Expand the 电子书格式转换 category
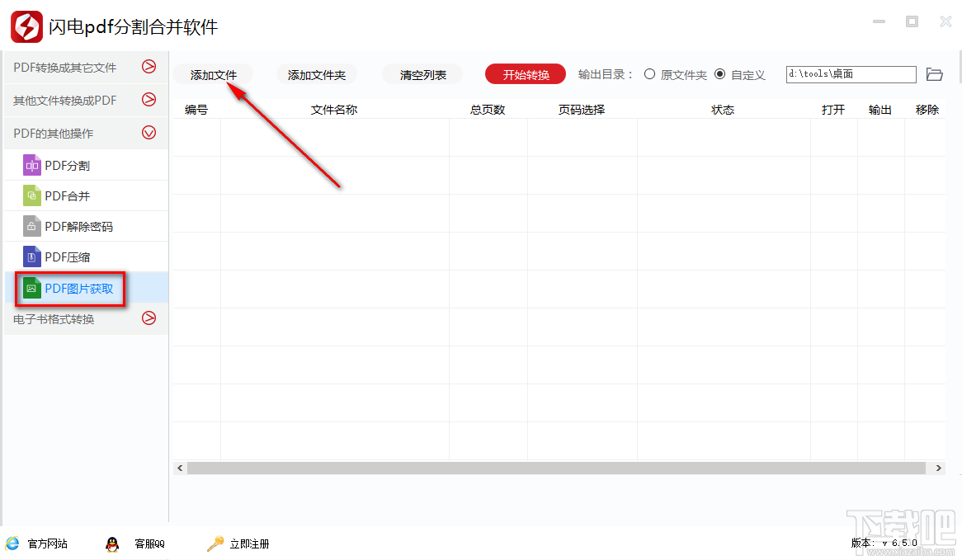The image size is (962, 560). [x=149, y=319]
